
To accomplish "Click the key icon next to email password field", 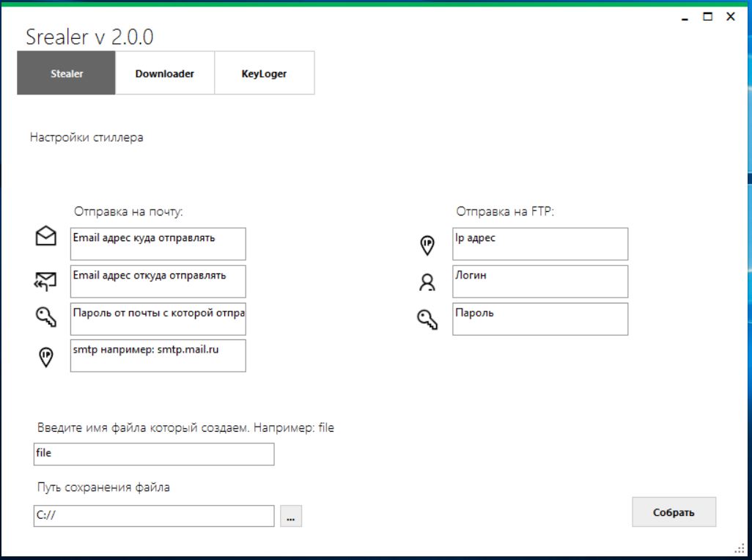I will pos(45,317).
